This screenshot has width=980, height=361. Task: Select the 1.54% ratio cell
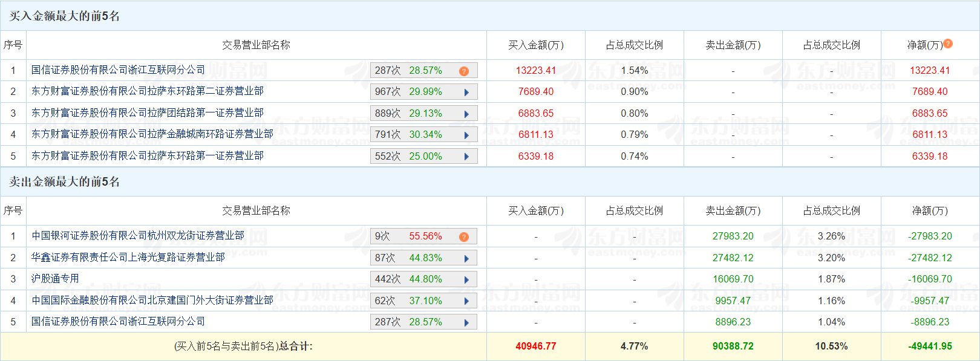point(634,71)
